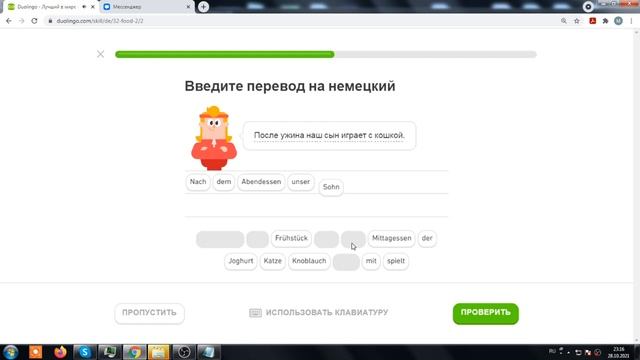The height and width of the screenshot is (360, 640).
Task: Pick the word tile Mittagessen
Action: click(x=391, y=238)
